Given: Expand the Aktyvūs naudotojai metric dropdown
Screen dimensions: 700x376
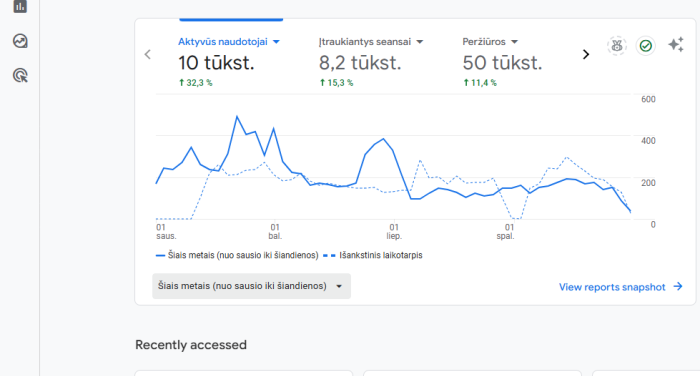Looking at the screenshot, I should (x=276, y=42).
